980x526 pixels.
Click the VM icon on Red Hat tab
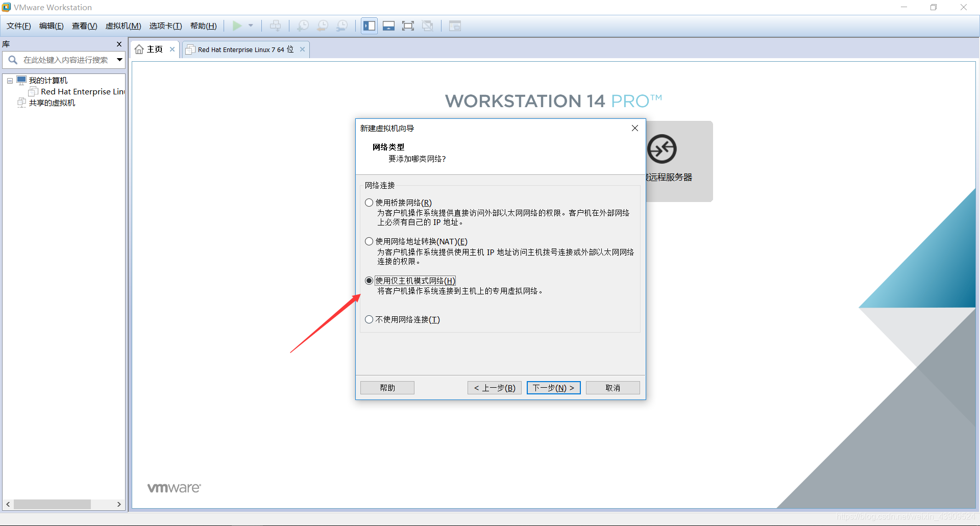point(190,49)
